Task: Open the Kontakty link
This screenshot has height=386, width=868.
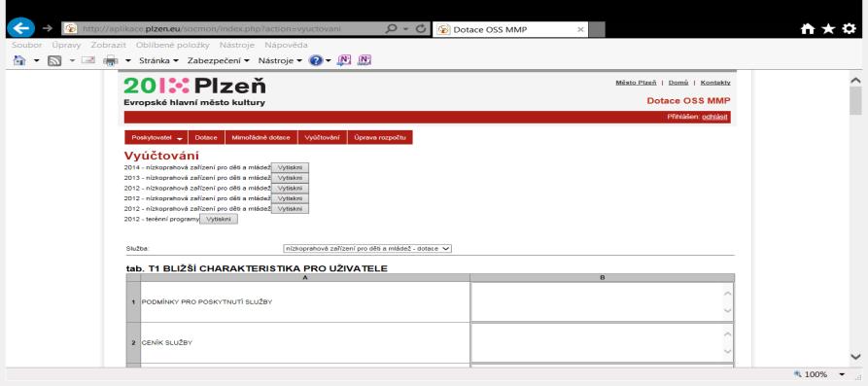Action: [x=715, y=83]
